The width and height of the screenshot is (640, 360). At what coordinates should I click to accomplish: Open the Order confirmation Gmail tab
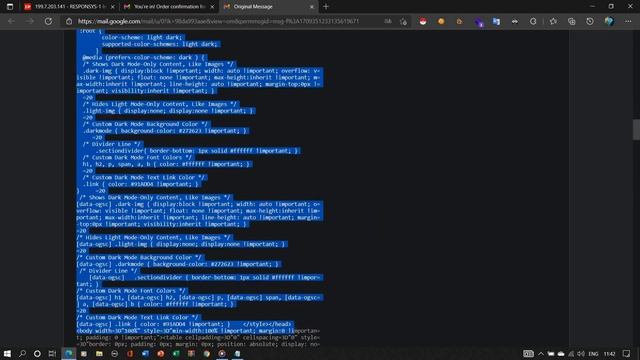pyautogui.click(x=169, y=7)
